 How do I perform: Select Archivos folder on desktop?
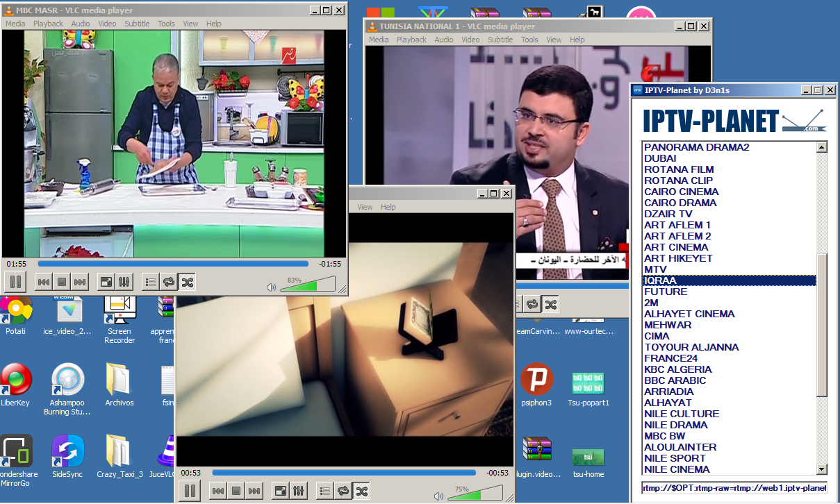tap(120, 385)
